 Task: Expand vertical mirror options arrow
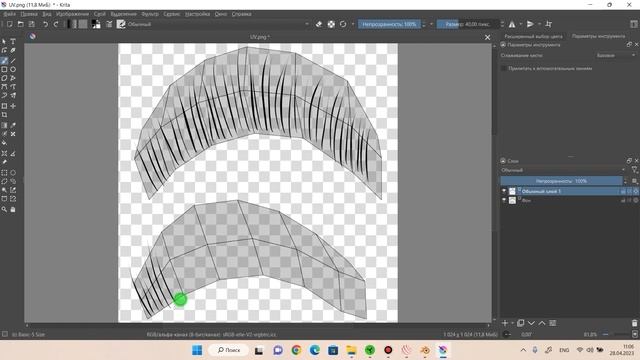(x=539, y=24)
